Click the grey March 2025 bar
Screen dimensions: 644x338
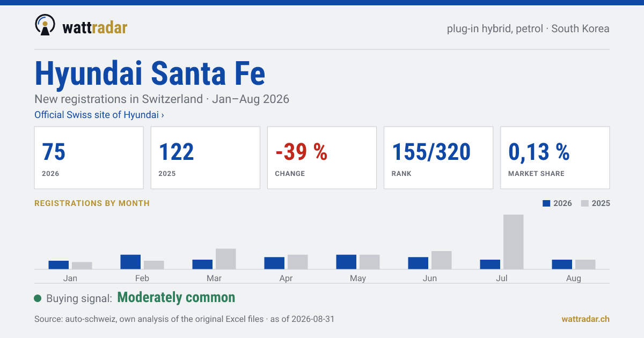226,259
